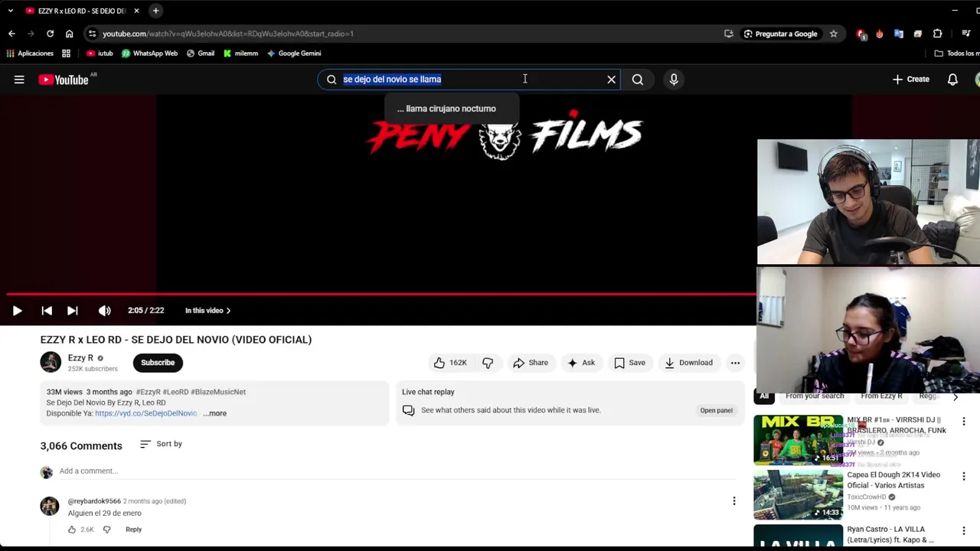Download the video

coord(688,363)
